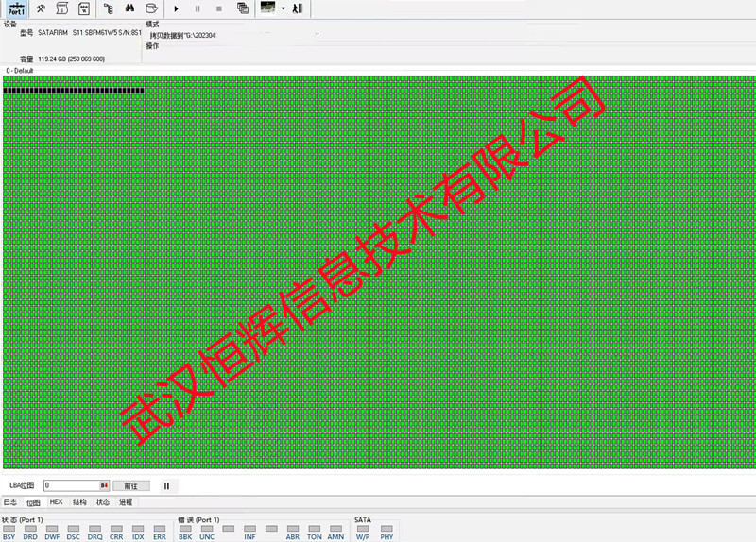Click the BBK error indicator
The image size is (756, 542).
pyautogui.click(x=185, y=533)
